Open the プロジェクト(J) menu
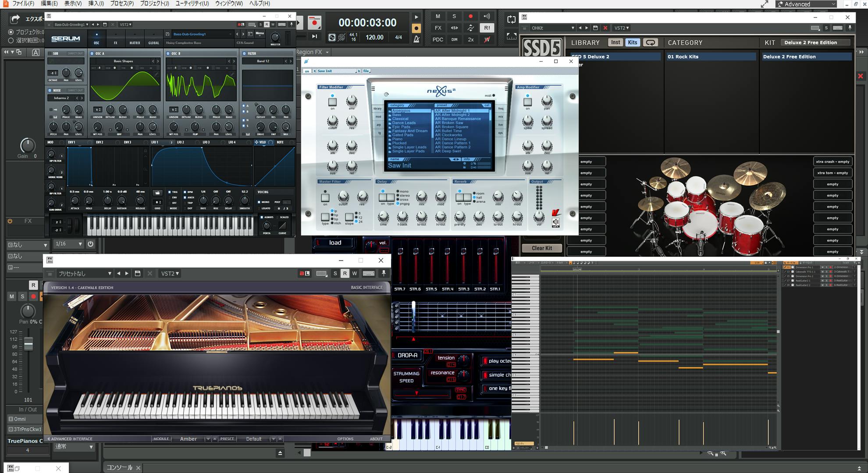 [154, 4]
